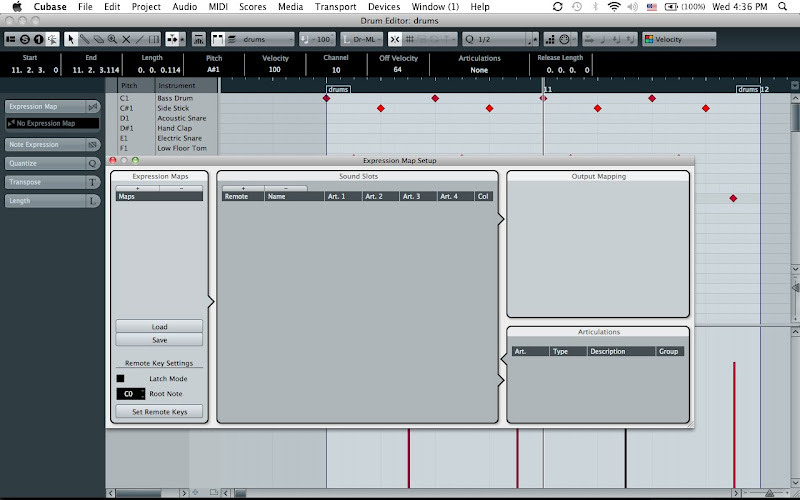Select the Drumstick tool
Image resolution: width=800 pixels, height=500 pixels.
coord(85,39)
